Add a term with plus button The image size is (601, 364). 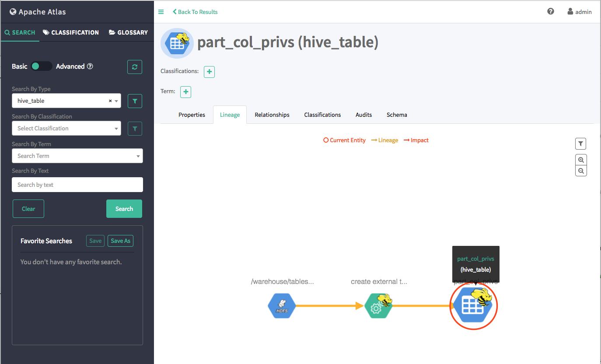point(186,92)
